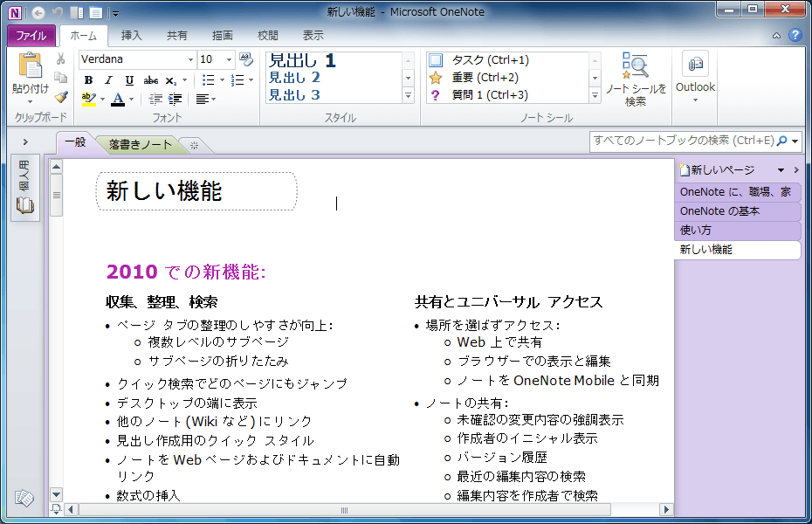The width and height of the screenshot is (812, 524).
Task: Switch to the 描画 ribbon tab
Action: (222, 35)
